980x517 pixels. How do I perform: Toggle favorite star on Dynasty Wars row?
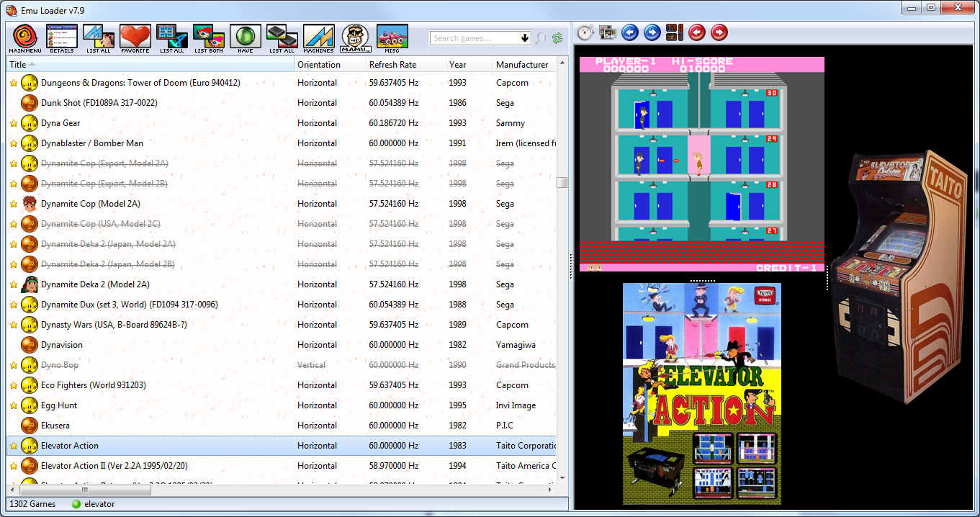click(13, 325)
